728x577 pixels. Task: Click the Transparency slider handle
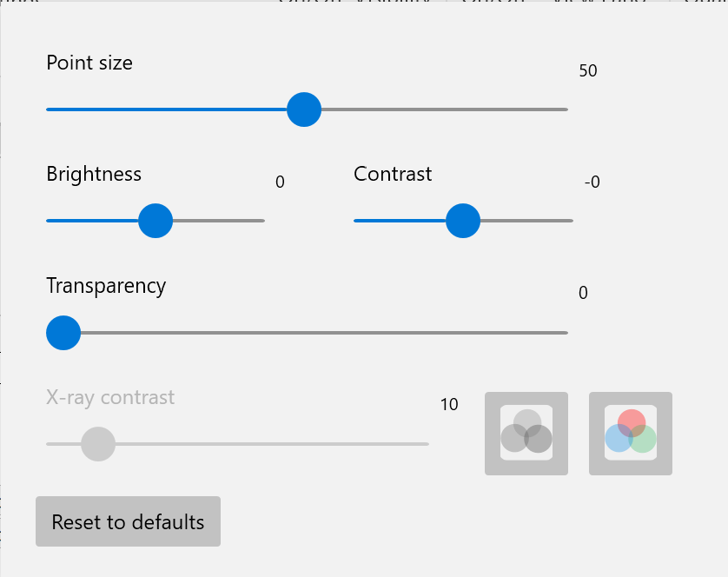[63, 333]
